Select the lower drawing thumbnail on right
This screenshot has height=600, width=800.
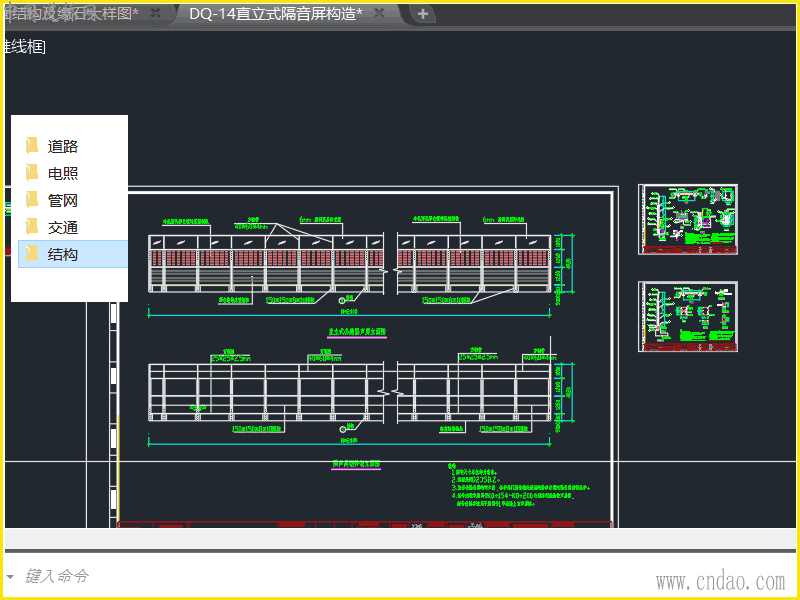pos(688,316)
